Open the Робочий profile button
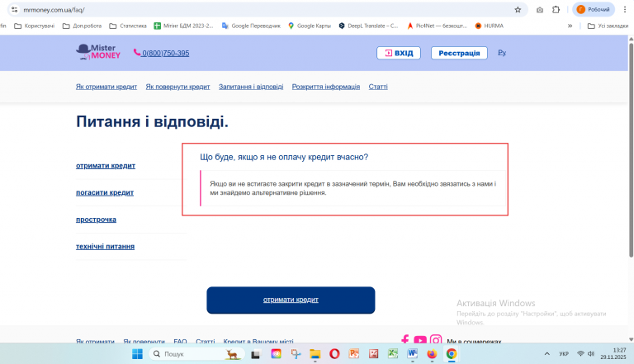The width and height of the screenshot is (634, 364). tap(594, 9)
